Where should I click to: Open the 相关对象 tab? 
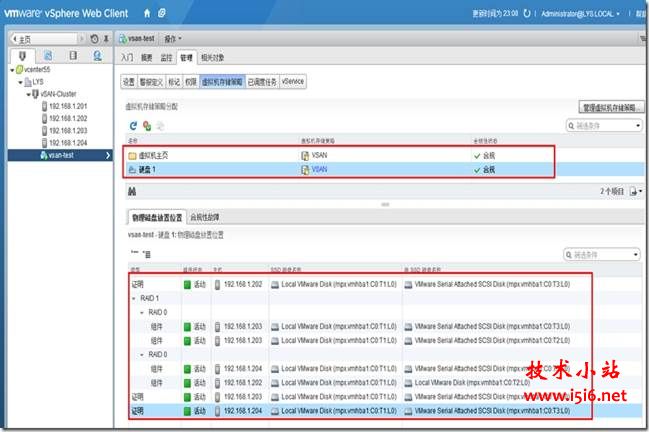[x=213, y=58]
